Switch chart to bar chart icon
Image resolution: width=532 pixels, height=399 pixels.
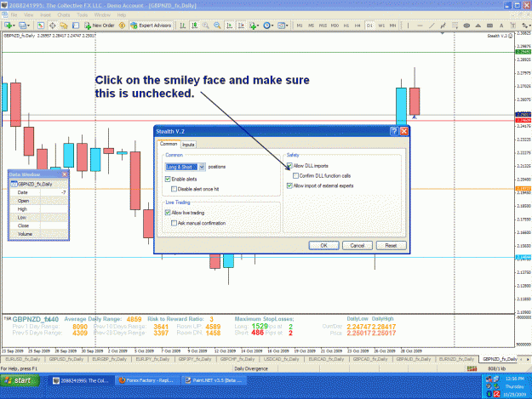coord(182,26)
